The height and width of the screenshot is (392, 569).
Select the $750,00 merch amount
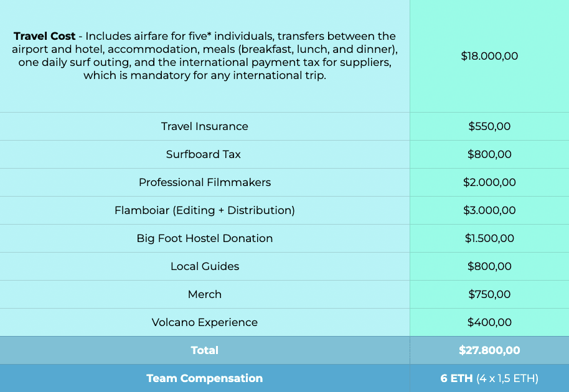[489, 294]
